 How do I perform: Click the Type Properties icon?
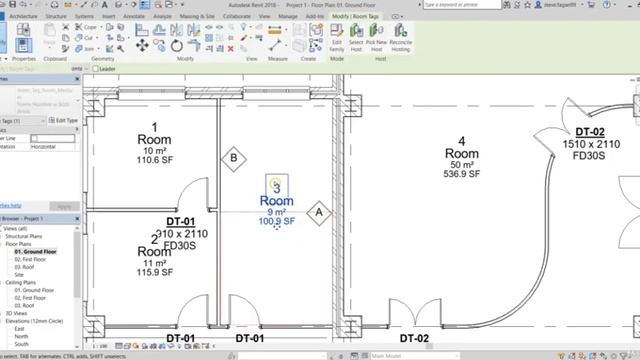coord(23,29)
